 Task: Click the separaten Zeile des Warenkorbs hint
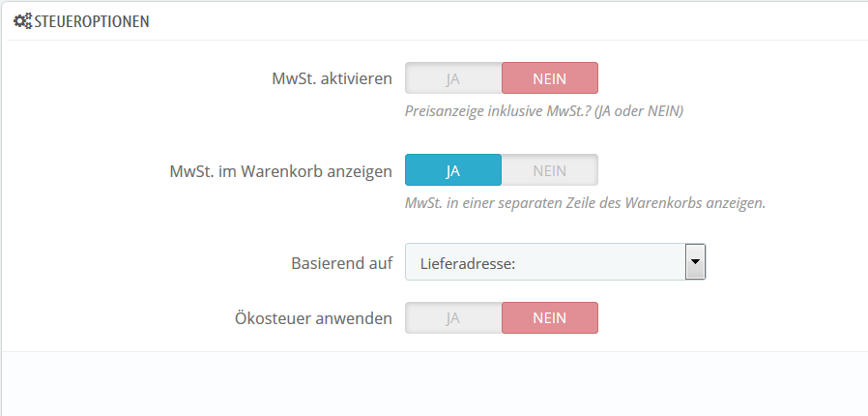pos(586,203)
